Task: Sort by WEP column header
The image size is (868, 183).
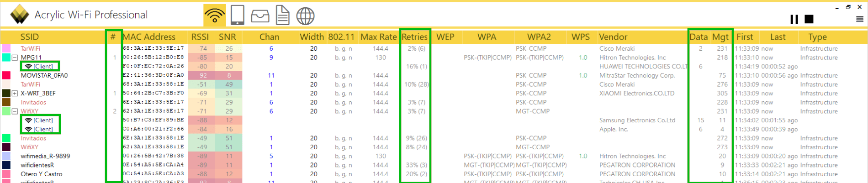Action: [445, 37]
